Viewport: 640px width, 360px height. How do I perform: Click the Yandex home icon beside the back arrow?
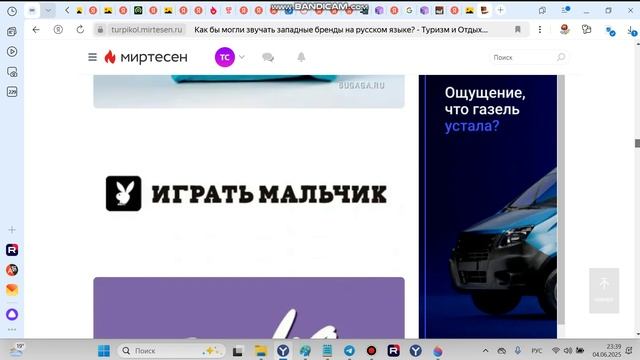(x=58, y=29)
